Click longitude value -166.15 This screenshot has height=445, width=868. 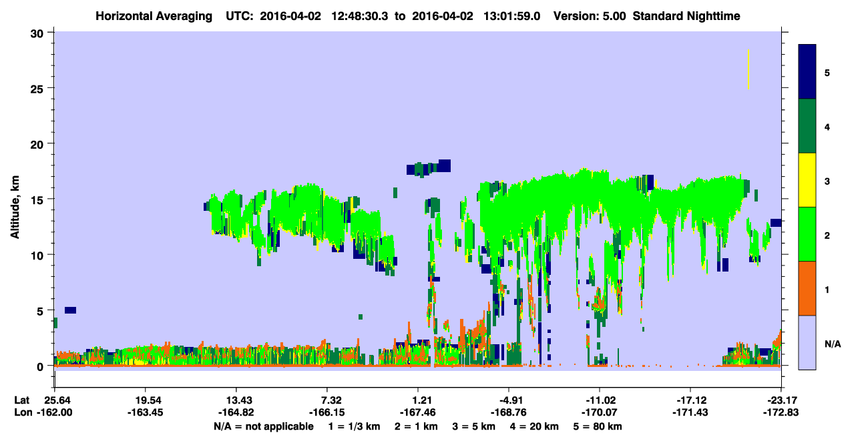[x=327, y=412]
